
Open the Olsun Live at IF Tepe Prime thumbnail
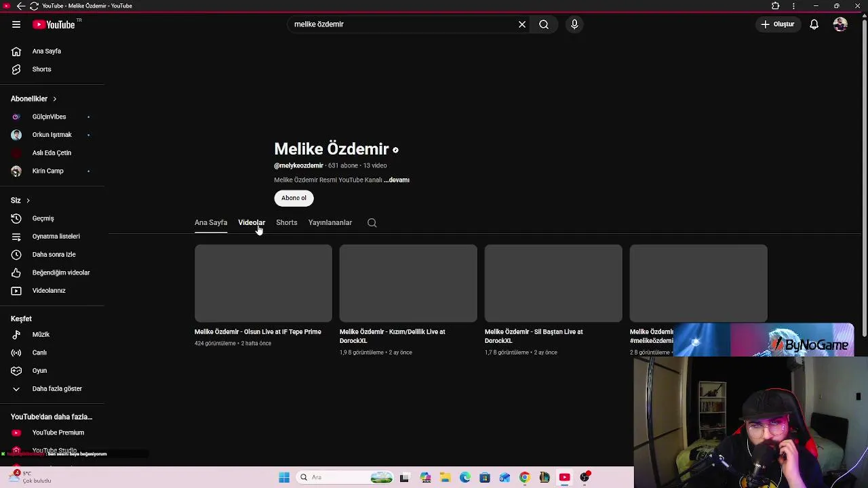[263, 283]
